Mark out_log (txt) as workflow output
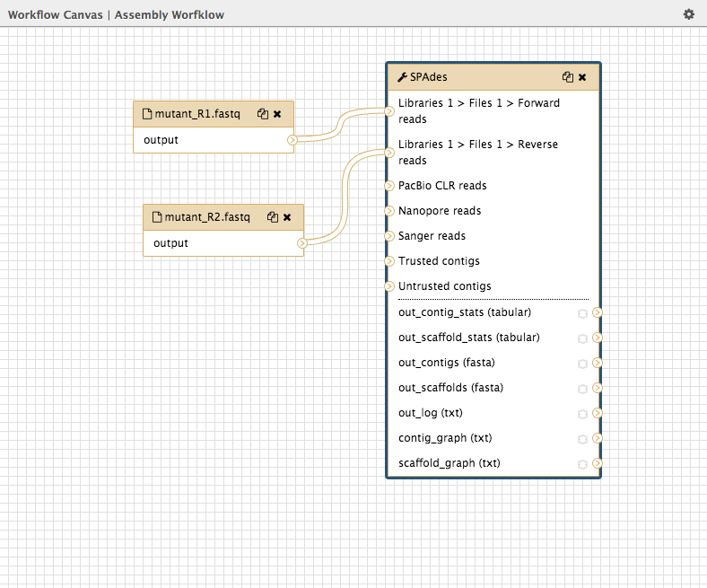707x588 pixels. click(582, 414)
